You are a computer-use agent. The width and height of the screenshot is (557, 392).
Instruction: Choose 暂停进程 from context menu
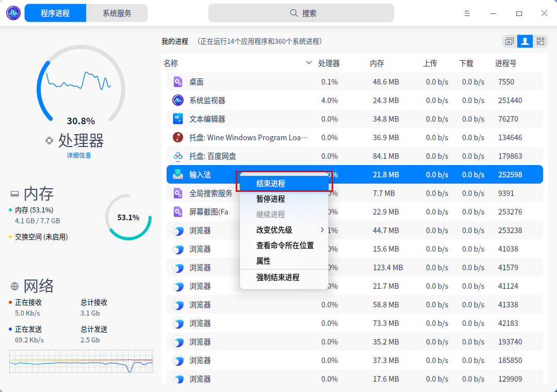click(284, 199)
